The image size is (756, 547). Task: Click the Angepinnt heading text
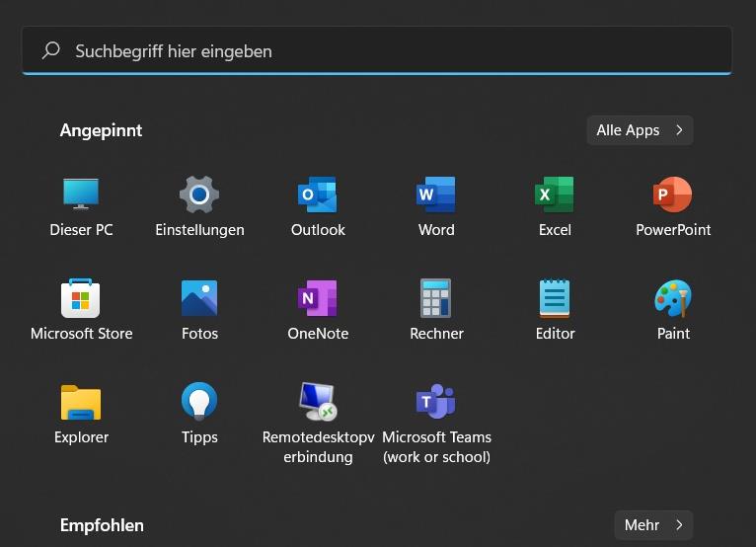coord(101,130)
